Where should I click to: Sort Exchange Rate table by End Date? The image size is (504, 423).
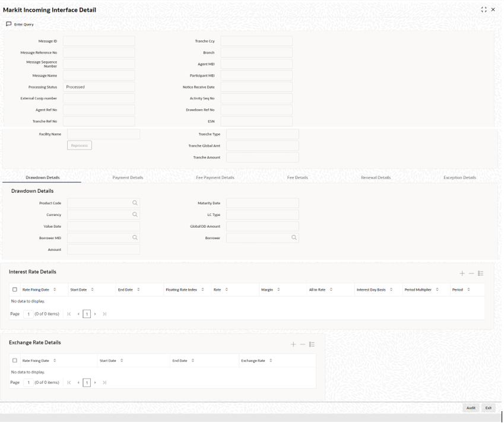pyautogui.click(x=193, y=360)
